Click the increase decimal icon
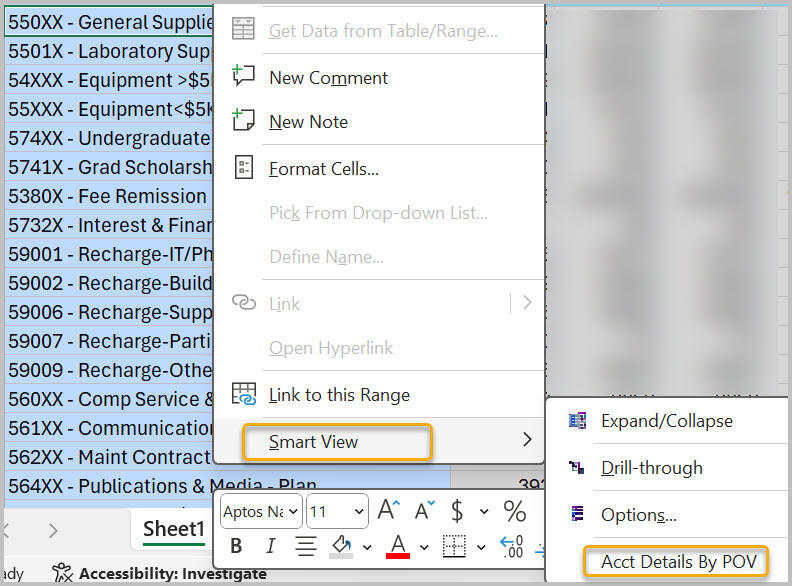This screenshot has width=792, height=586. pyautogui.click(x=512, y=547)
